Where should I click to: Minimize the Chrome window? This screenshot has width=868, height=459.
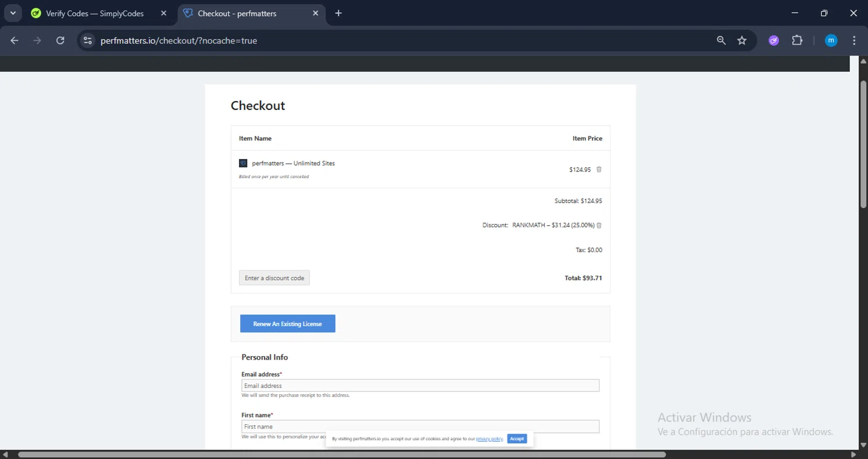(x=795, y=13)
